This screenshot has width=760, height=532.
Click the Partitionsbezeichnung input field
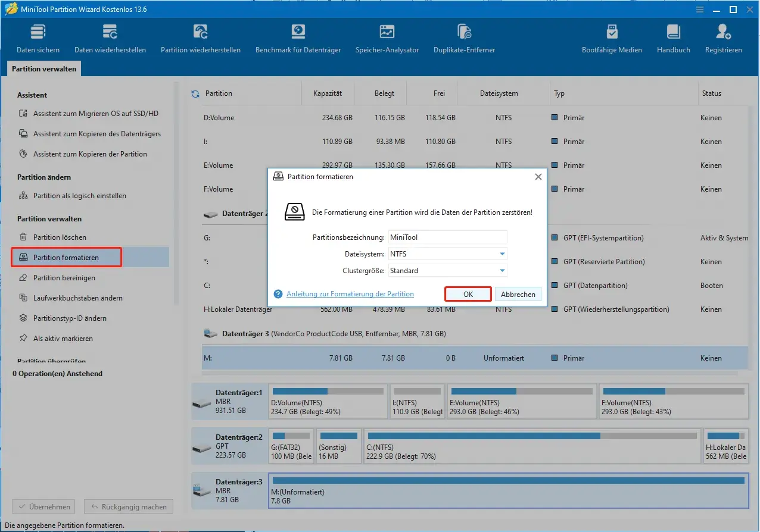click(447, 237)
